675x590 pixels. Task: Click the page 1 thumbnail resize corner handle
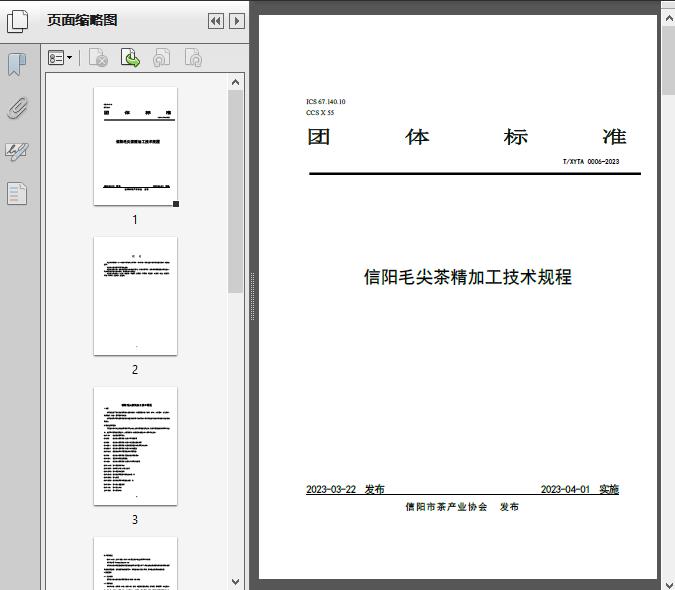click(x=176, y=204)
